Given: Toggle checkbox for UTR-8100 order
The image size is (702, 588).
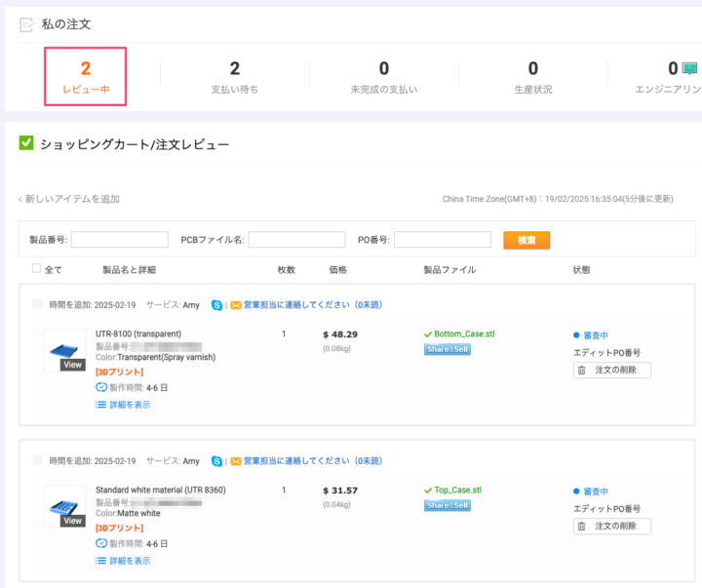Looking at the screenshot, I should [x=37, y=305].
